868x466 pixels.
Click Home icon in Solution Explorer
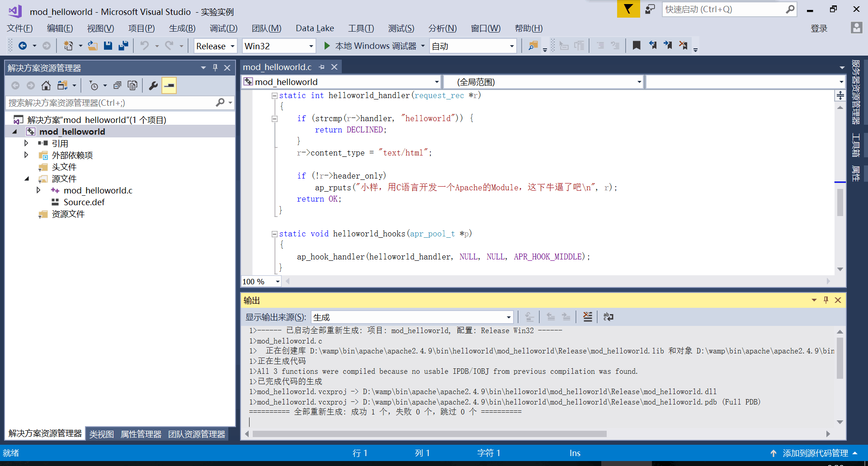[x=46, y=85]
